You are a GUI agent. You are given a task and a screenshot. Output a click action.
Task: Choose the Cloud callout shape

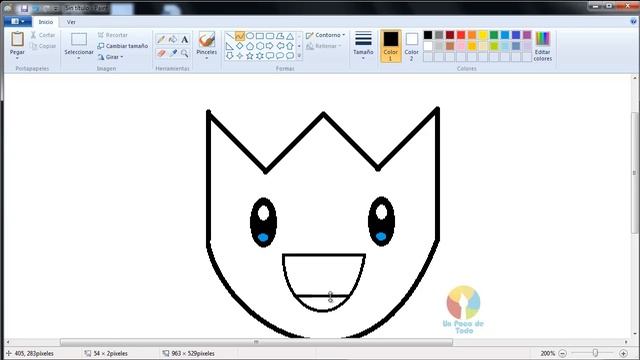click(x=290, y=56)
